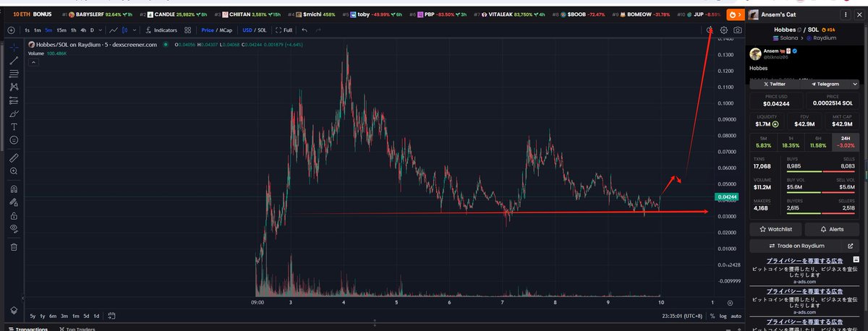Viewport: 868px width, 331px height.
Task: Undo the last chart action
Action: 305,30
